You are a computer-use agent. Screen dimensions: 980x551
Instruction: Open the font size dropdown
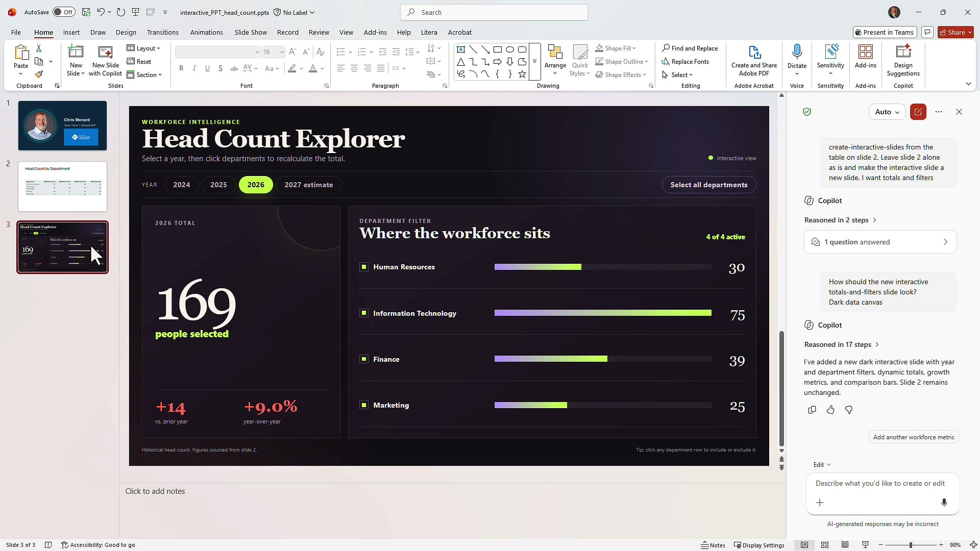[282, 52]
